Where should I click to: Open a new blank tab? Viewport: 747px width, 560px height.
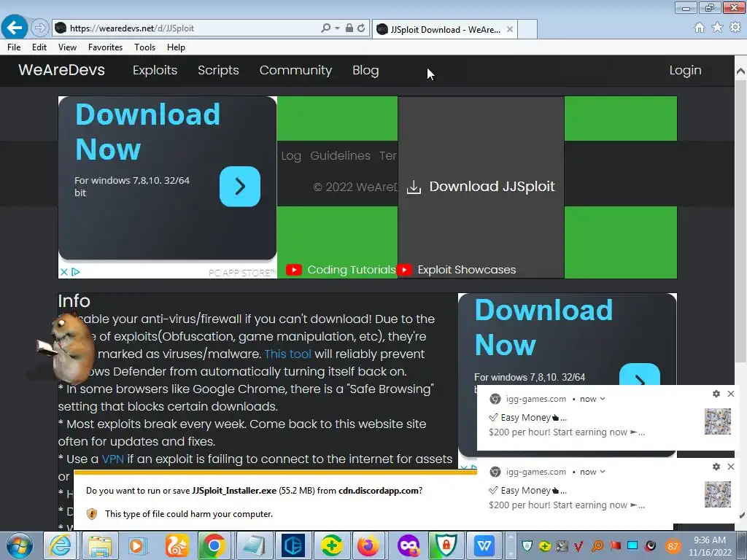[527, 29]
